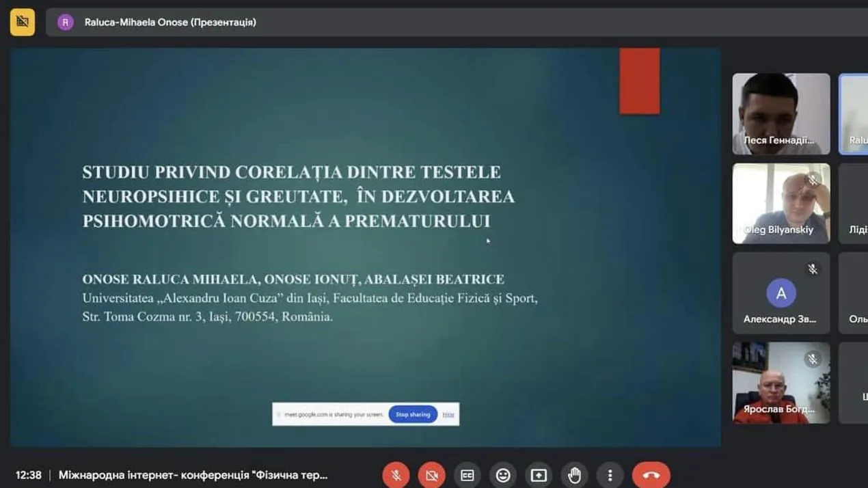Click the muted mic icon on Oleg Bilyanskiy tile
Screen dimensions: 868x488
pyautogui.click(x=813, y=180)
